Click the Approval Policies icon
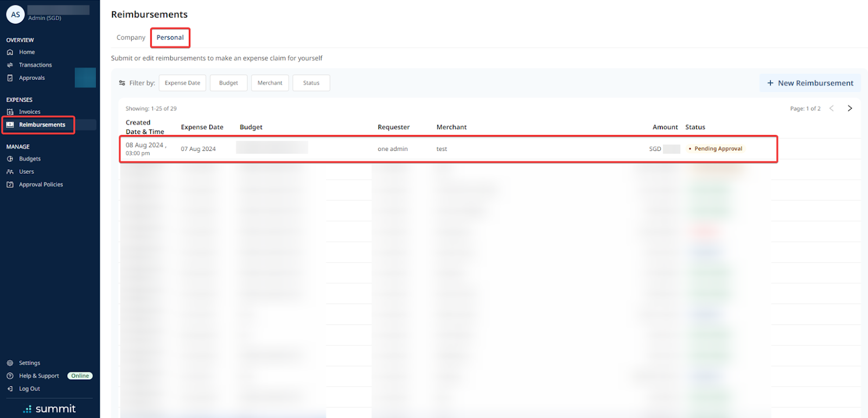Viewport: 868px width, 418px height. point(10,185)
